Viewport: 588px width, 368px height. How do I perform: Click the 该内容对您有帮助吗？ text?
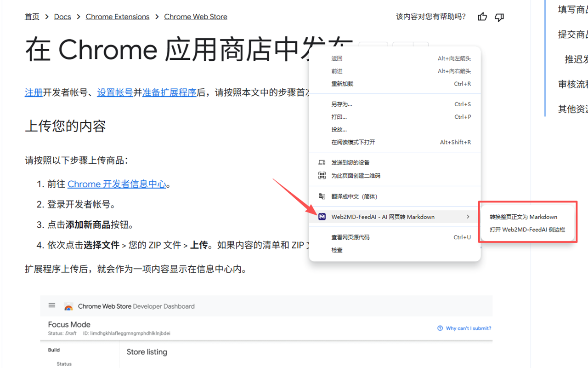coord(431,17)
